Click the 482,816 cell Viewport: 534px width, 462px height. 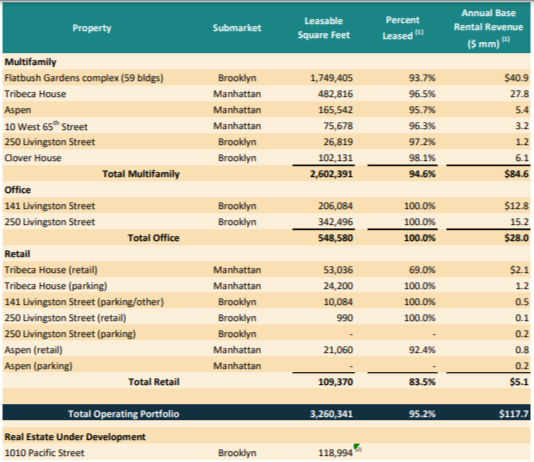[335, 94]
